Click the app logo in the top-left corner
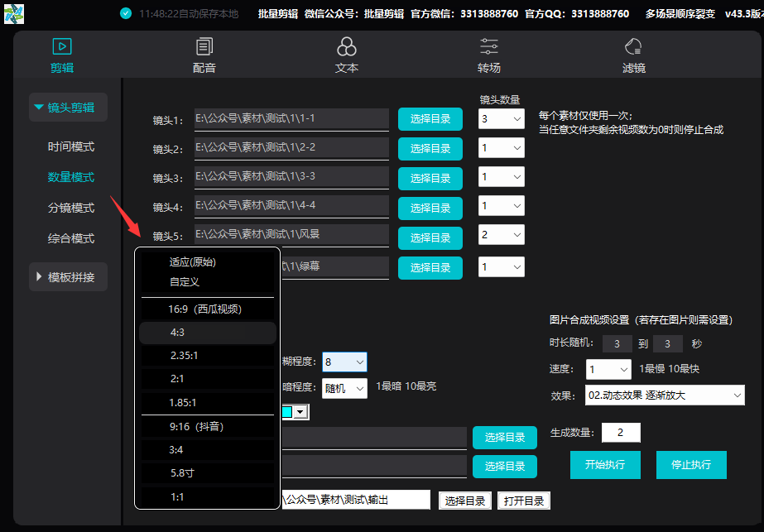This screenshot has width=764, height=532. click(x=13, y=13)
